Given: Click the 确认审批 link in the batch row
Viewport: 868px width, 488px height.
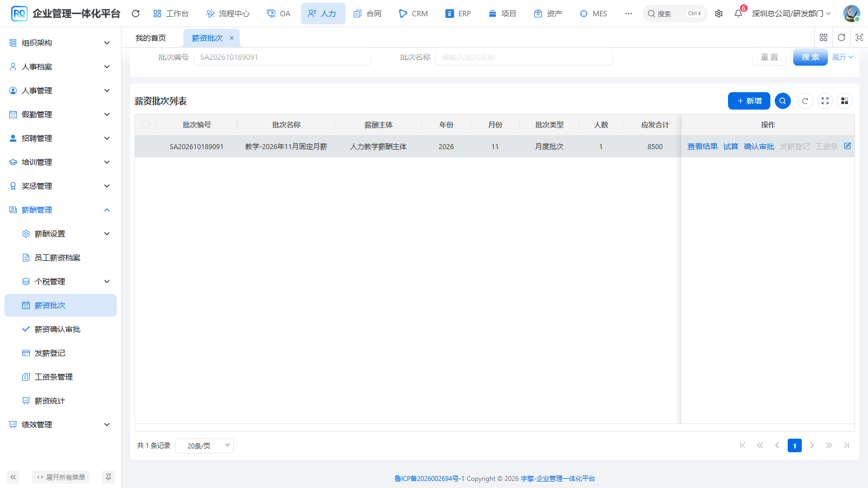Looking at the screenshot, I should coord(759,146).
